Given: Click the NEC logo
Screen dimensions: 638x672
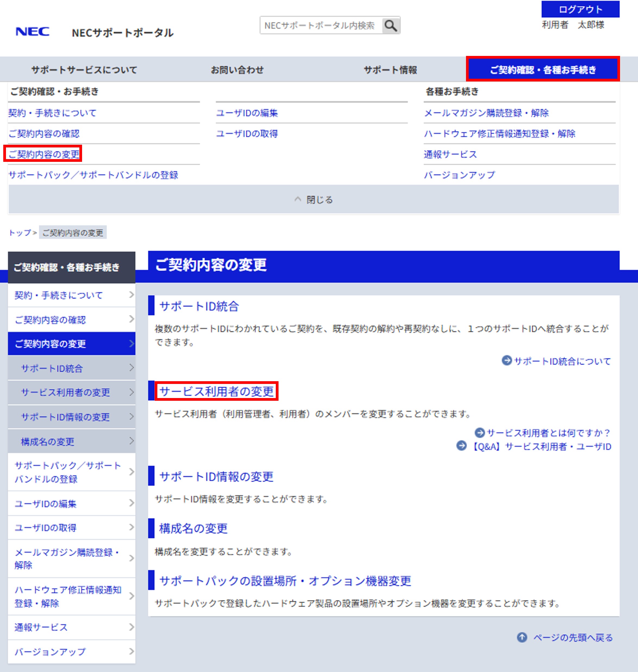Looking at the screenshot, I should [33, 31].
